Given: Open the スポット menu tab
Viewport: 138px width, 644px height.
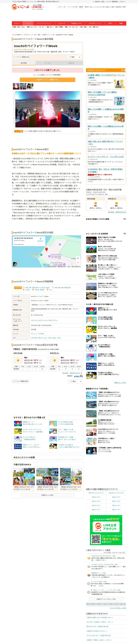Looking at the screenshot, I should (17, 23).
